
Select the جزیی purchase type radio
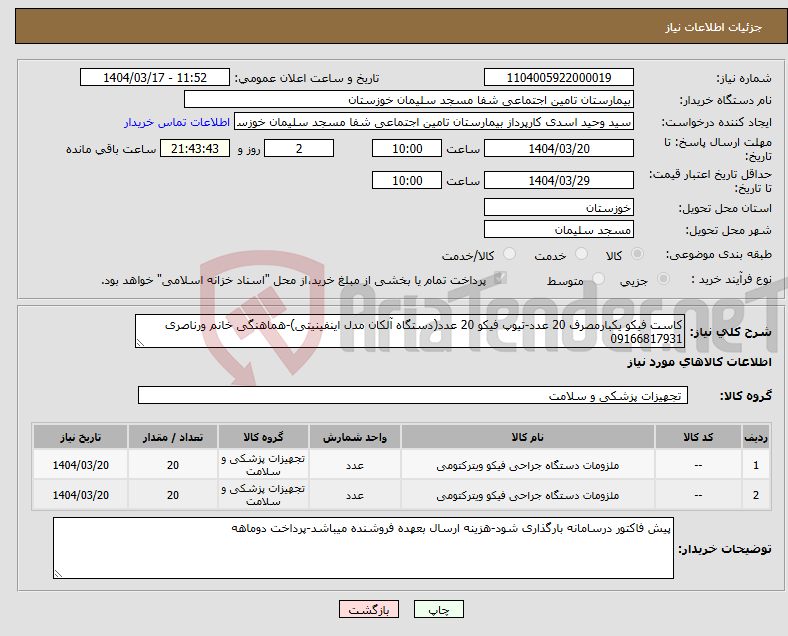pos(663,279)
